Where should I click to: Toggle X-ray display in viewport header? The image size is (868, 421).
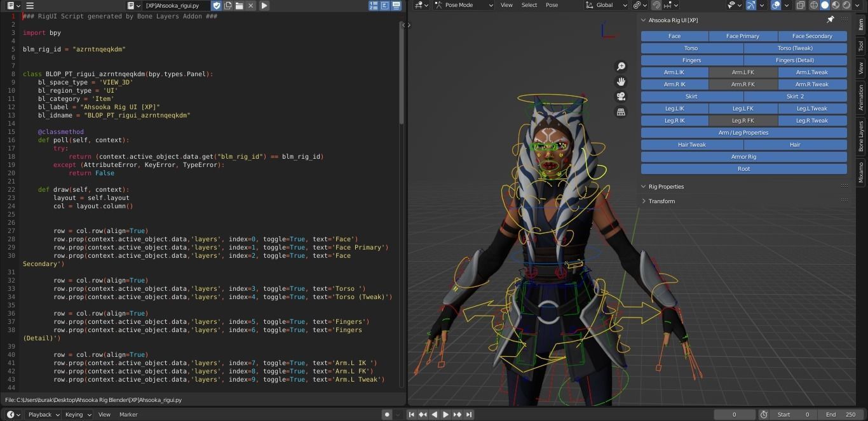tap(801, 5)
